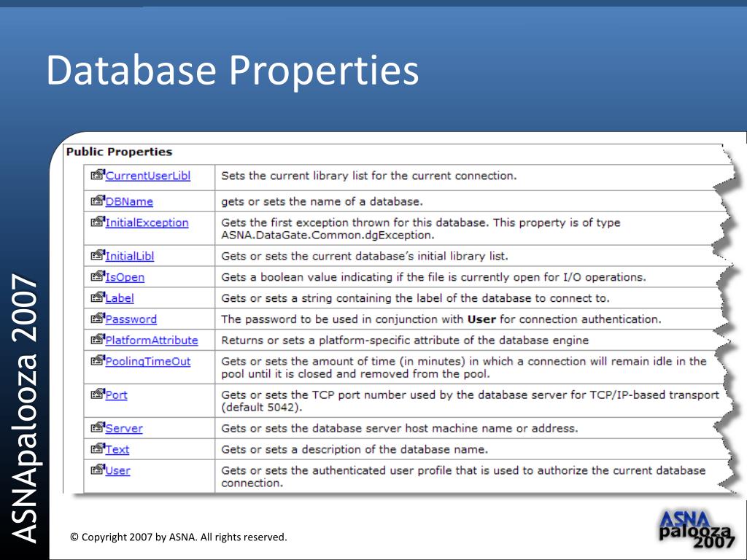Click 'gets or sets the name of a database' text
Image resolution: width=747 pixels, height=560 pixels.
coord(322,201)
